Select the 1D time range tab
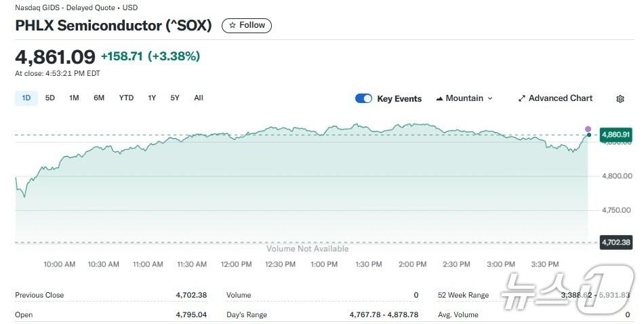 (x=26, y=98)
